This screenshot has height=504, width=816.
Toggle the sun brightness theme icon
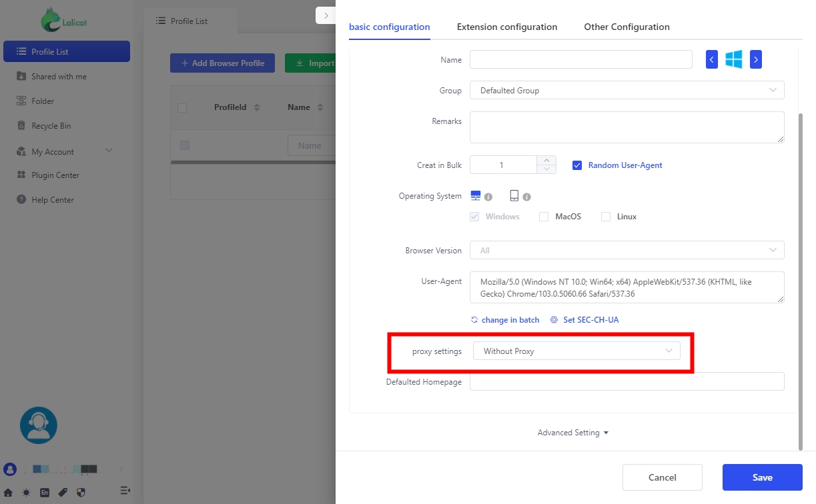(26, 493)
